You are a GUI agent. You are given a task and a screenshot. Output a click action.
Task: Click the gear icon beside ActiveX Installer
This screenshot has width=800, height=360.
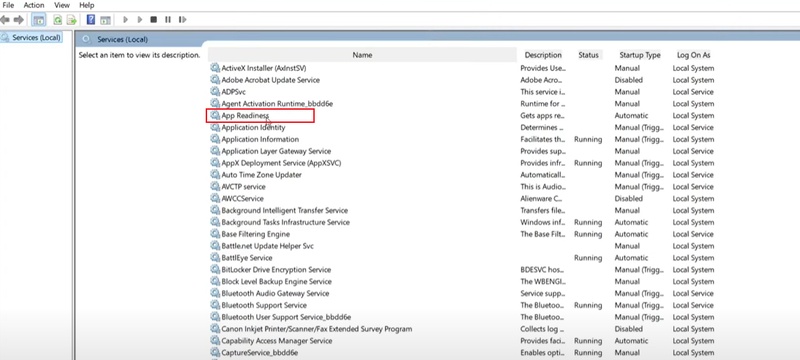tap(215, 68)
